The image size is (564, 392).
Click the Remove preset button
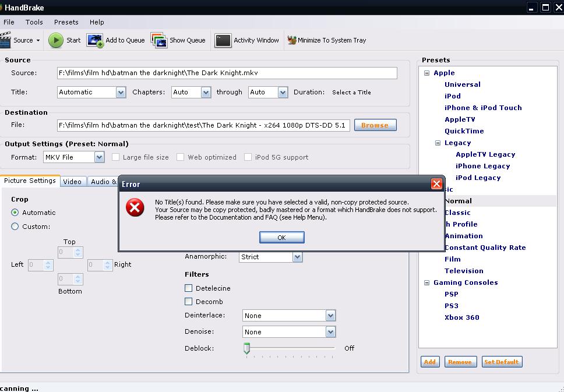(460, 362)
